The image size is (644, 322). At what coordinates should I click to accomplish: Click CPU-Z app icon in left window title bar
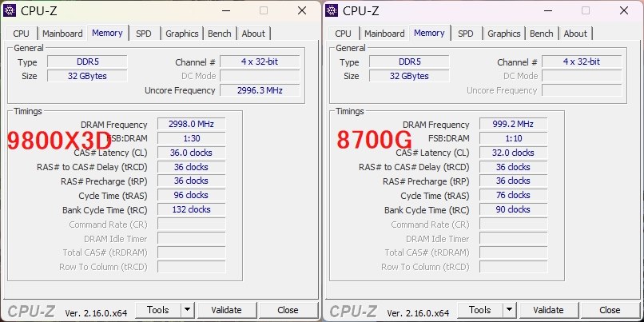pos(10,10)
